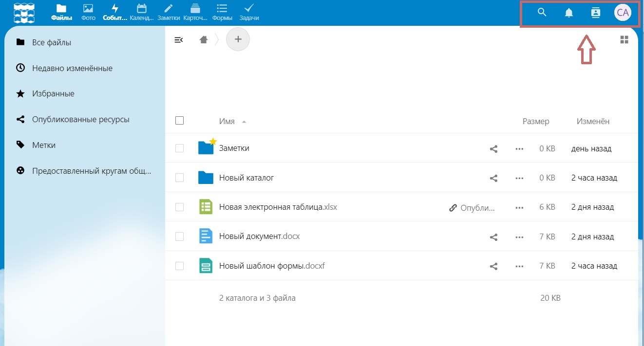The image size is (644, 346).
Task: Share Новый шаблон формы.docxf via share icon
Action: pyautogui.click(x=493, y=267)
